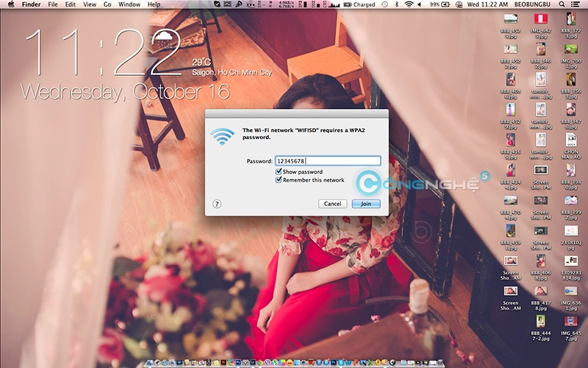Select BBB_4165.jpg desktop file
The height and width of the screenshot is (368, 588).
point(510,146)
